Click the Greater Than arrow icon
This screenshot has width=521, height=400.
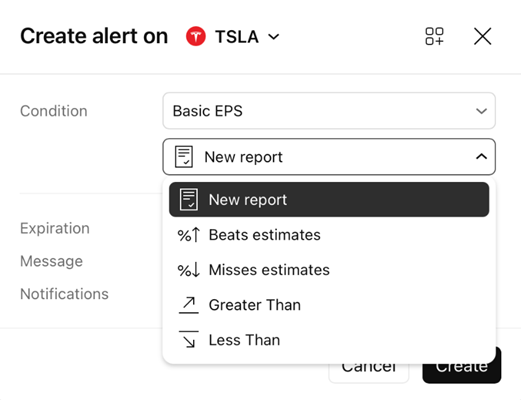tap(189, 305)
